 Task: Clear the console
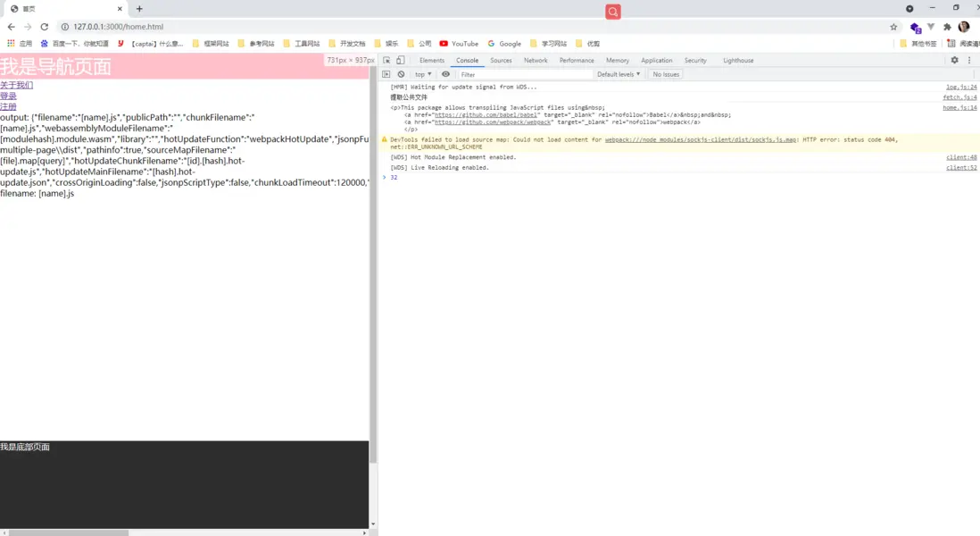click(x=402, y=74)
